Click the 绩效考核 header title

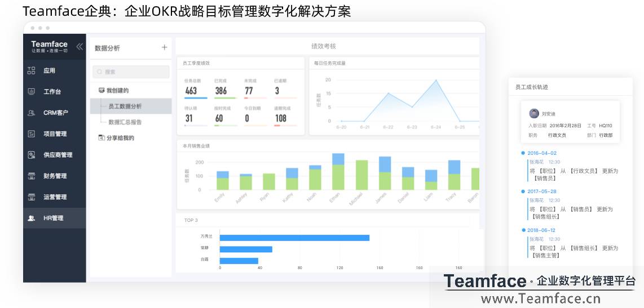click(x=324, y=46)
